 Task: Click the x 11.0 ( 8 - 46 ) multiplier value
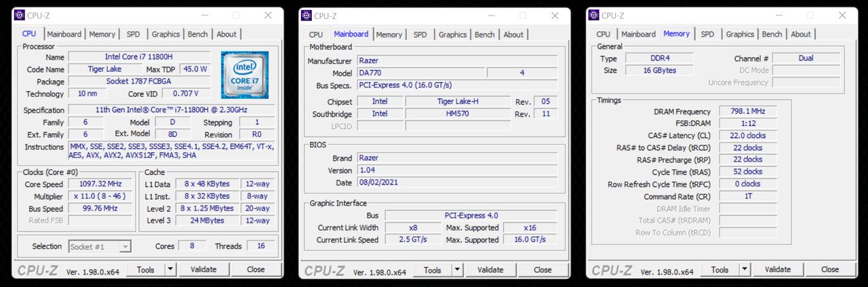100,196
